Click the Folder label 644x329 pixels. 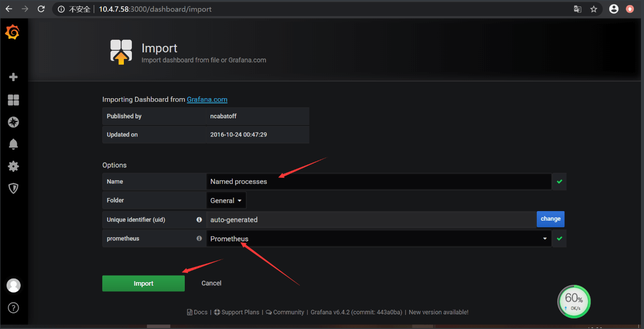(115, 200)
